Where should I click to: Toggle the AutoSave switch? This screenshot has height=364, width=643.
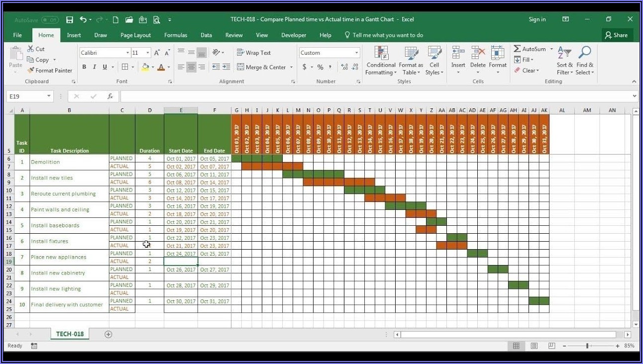[x=50, y=20]
